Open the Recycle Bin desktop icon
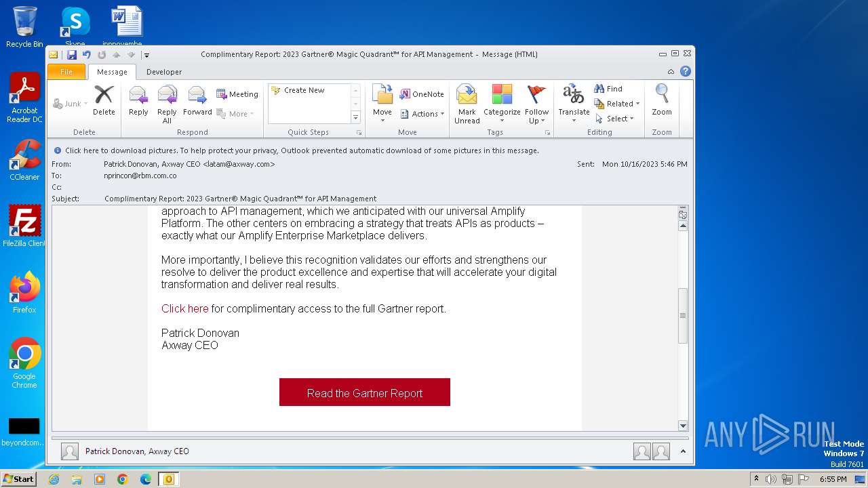868x488 pixels. pos(24,27)
